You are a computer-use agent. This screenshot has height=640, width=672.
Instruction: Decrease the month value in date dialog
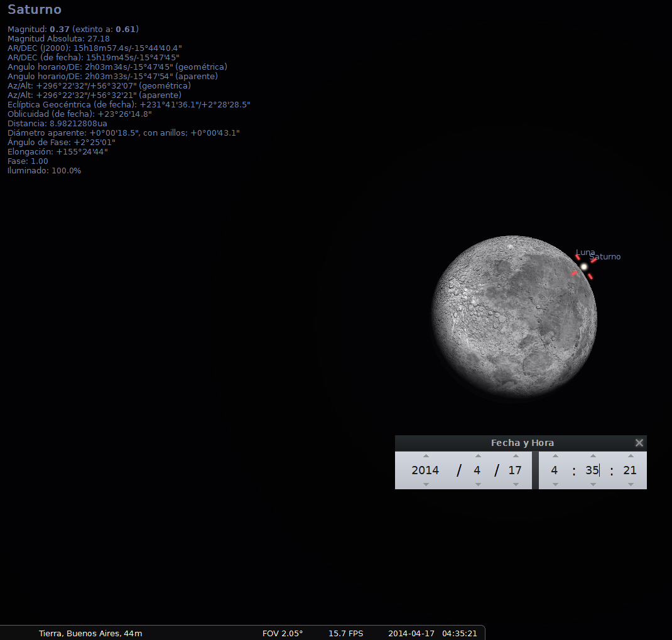point(478,484)
